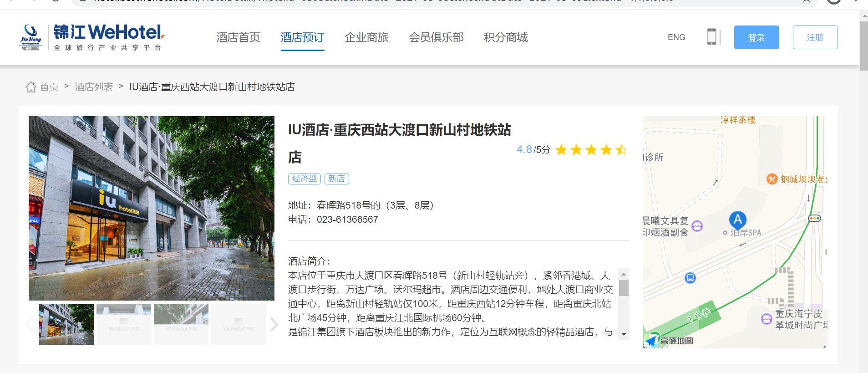Open the mobile phone app icon

711,37
